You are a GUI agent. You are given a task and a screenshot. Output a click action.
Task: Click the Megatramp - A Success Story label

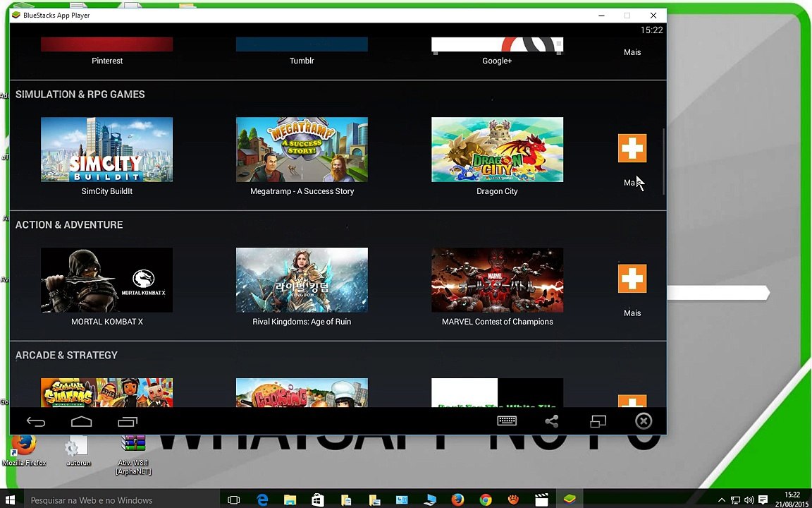[302, 191]
